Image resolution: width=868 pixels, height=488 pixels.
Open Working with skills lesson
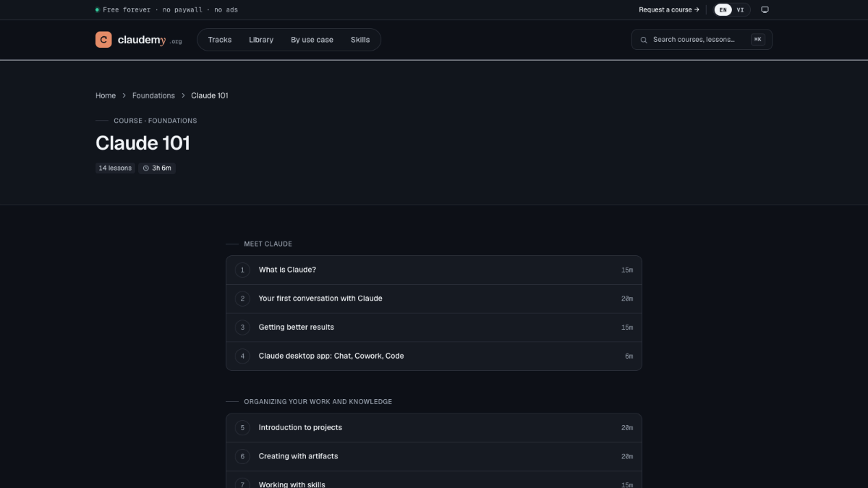(434, 480)
